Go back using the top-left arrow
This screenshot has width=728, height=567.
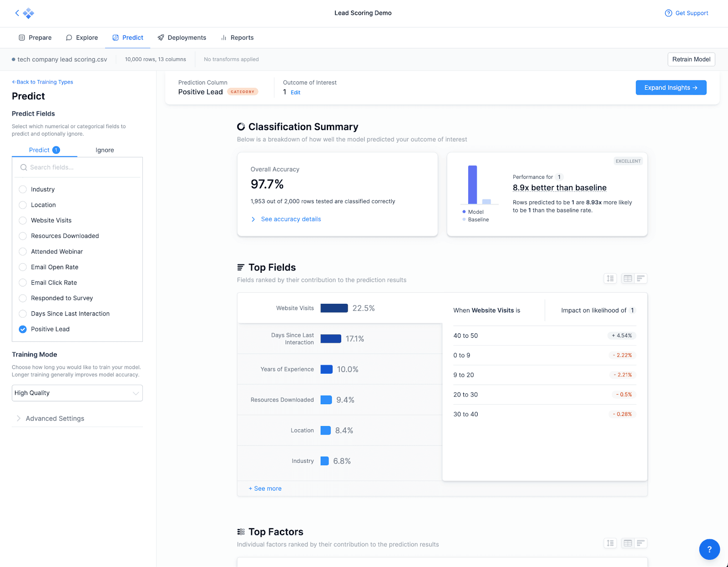click(17, 13)
